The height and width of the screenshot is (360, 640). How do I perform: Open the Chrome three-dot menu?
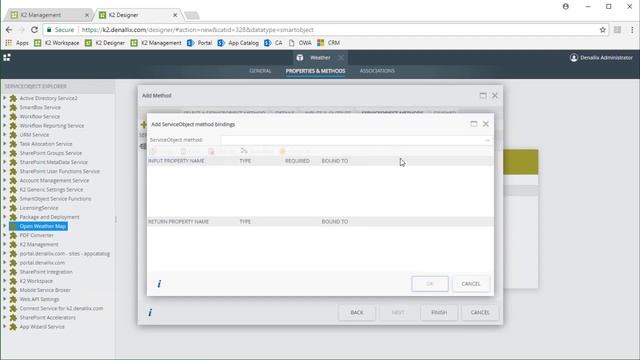click(x=632, y=30)
